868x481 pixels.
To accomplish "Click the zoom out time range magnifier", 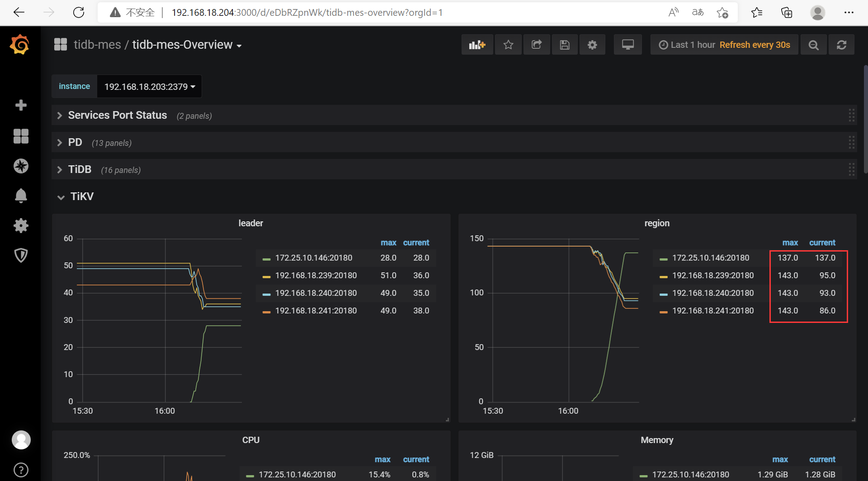I will coord(813,45).
